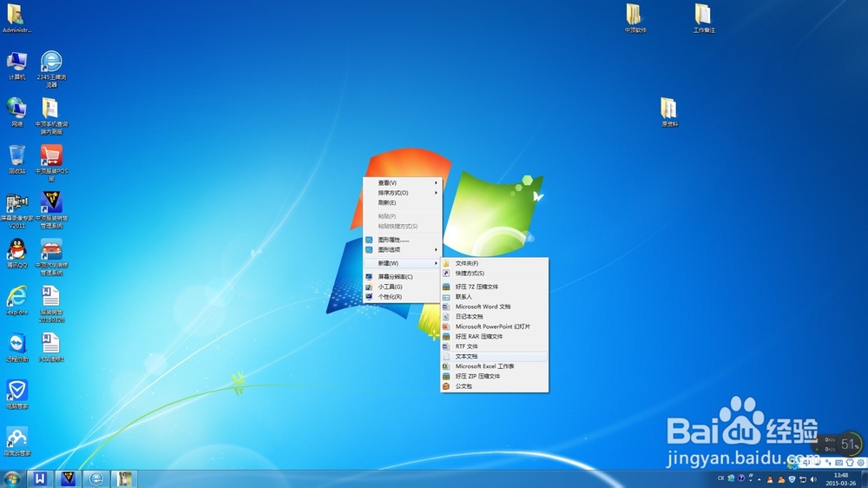Select 联系人 in New submenu
868x488 pixels.
495,296
